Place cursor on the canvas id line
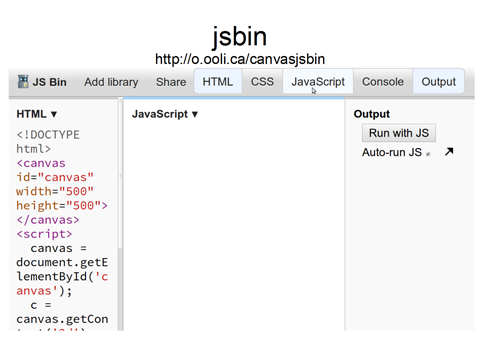The image size is (480, 360). (55, 177)
